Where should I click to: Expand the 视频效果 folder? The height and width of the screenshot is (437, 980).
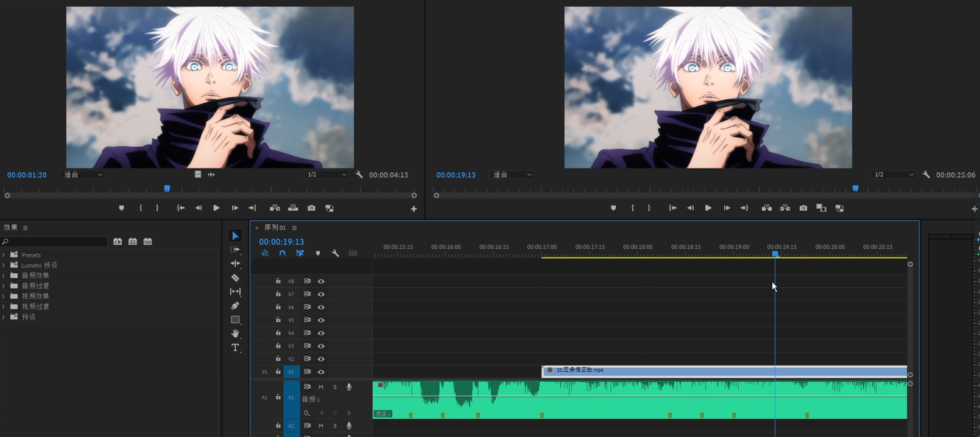(4, 296)
